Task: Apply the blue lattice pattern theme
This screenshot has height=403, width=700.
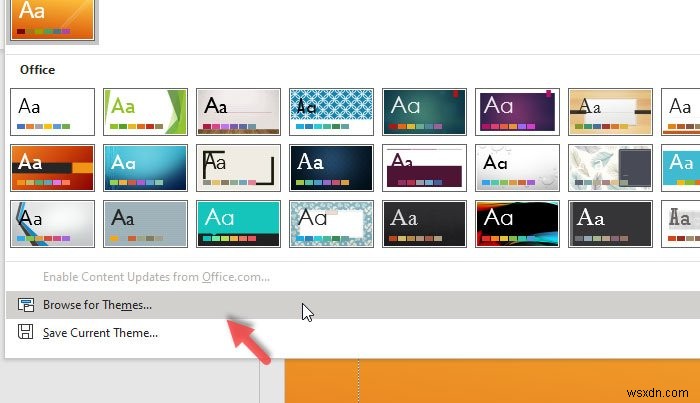Action: 331,112
